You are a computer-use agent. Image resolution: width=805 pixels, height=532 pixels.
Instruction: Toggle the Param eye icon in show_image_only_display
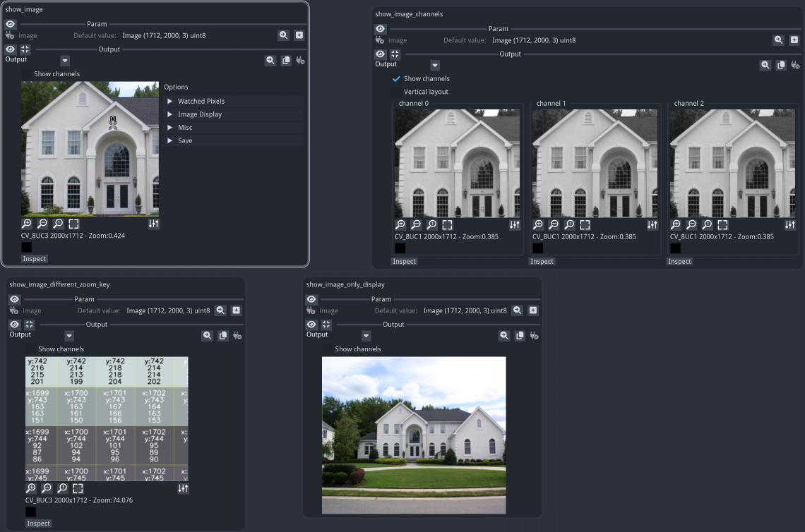coord(311,299)
